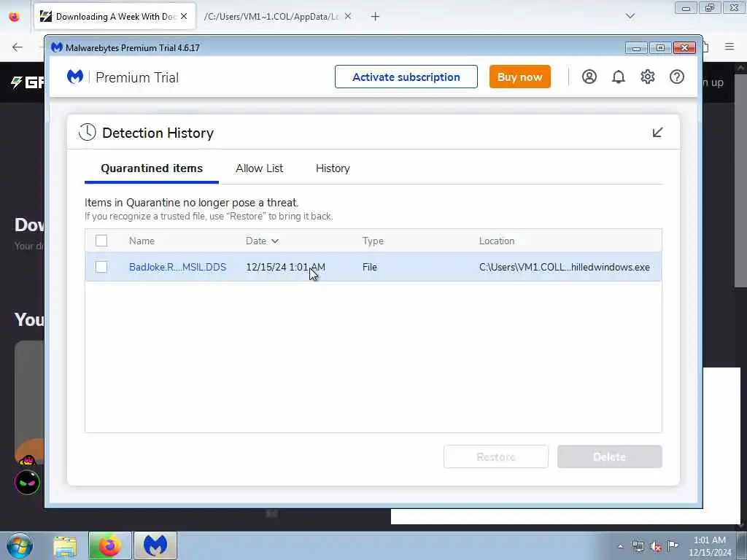Tick the checkbox for the BadJoke.R...MSIL.DDS row
This screenshot has height=560, width=747.
(x=101, y=267)
